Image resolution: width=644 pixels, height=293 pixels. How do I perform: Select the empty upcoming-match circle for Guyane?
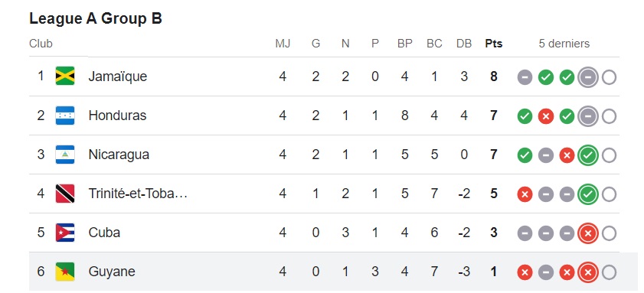[x=609, y=272]
